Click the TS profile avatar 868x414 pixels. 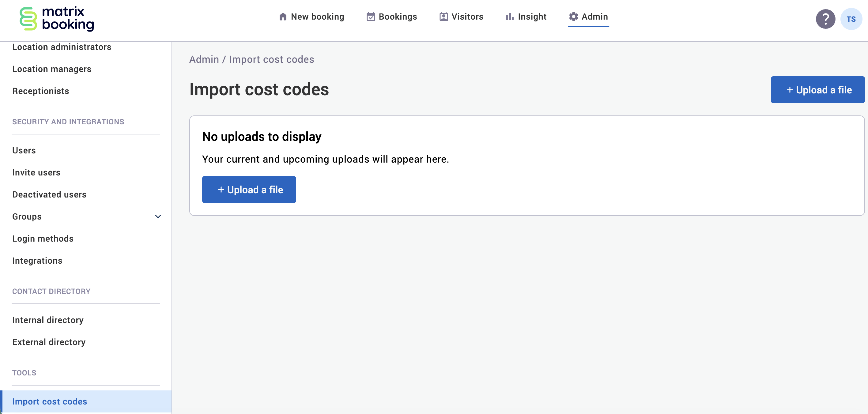coord(852,19)
